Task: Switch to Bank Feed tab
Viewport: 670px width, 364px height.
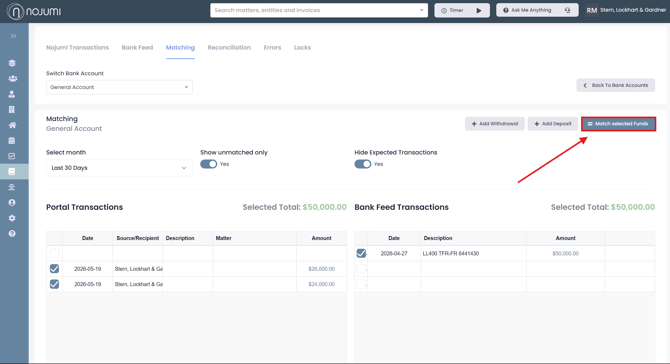Action: [137, 47]
